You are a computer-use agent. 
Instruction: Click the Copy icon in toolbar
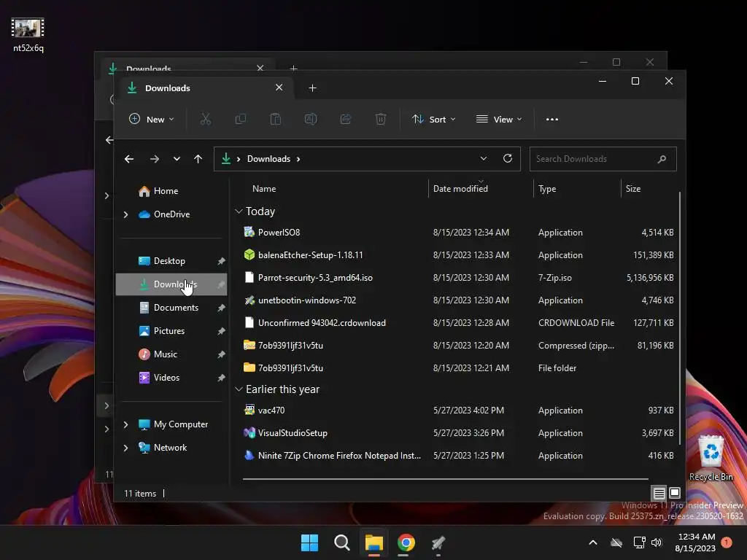(241, 119)
